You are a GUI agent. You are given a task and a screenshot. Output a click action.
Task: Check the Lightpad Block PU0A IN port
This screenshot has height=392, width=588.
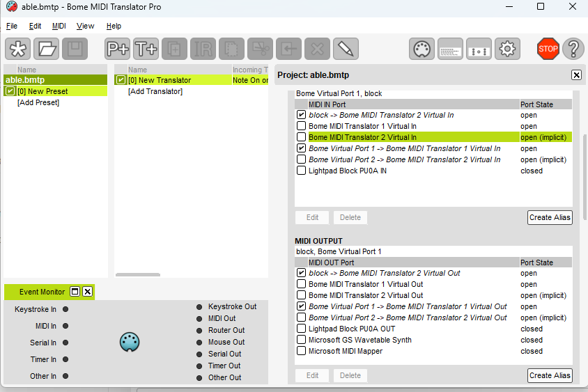coord(301,171)
